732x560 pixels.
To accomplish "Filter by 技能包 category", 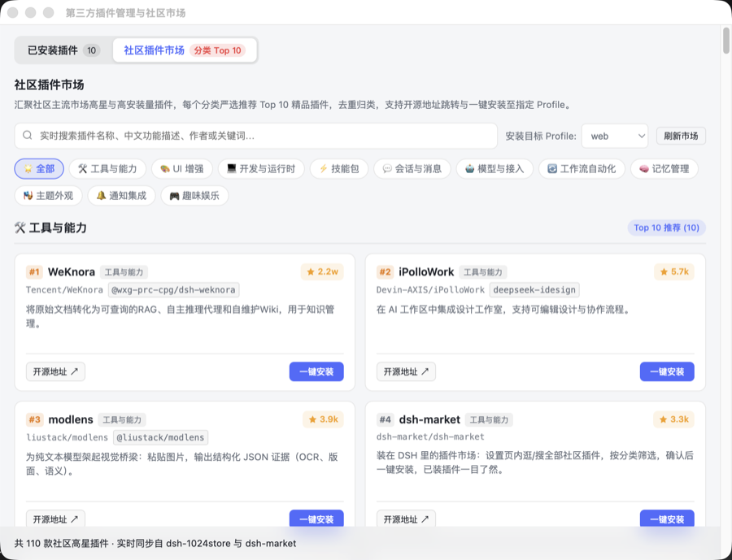I will click(x=339, y=168).
